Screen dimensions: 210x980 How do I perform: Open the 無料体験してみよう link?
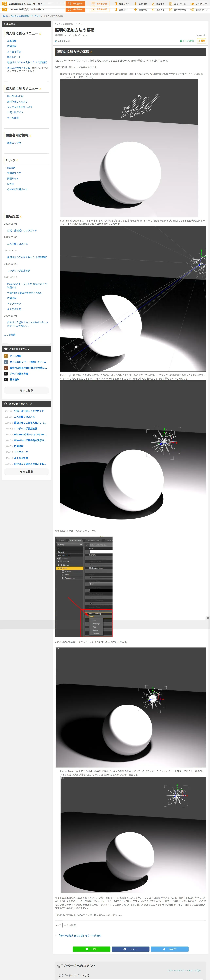pos(17,102)
